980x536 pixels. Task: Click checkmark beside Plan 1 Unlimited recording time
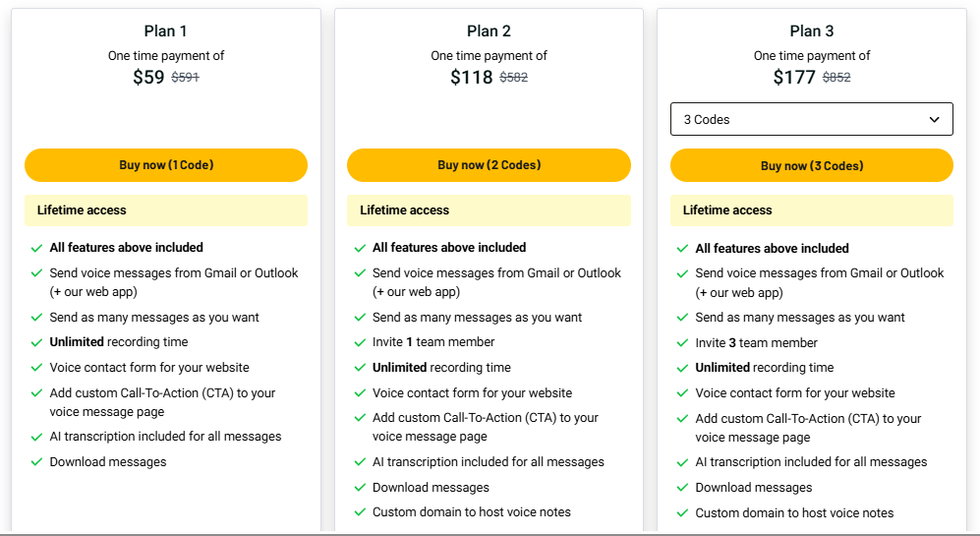point(36,342)
